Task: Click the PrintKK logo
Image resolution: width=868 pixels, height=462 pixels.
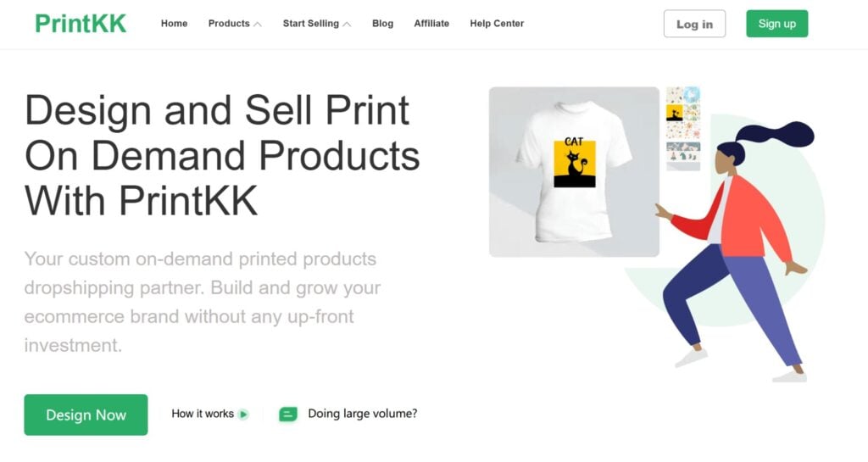Action: tap(81, 24)
